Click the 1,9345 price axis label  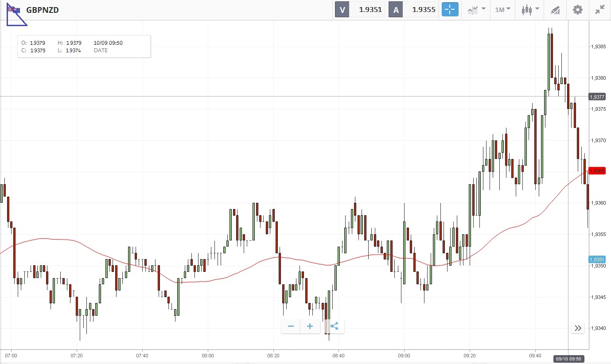(598, 297)
